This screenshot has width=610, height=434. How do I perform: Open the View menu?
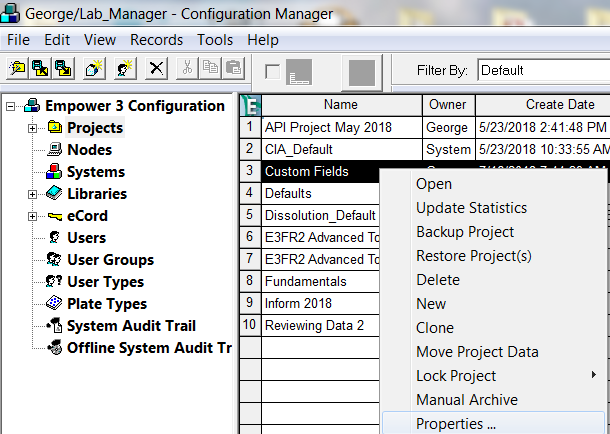[100, 40]
